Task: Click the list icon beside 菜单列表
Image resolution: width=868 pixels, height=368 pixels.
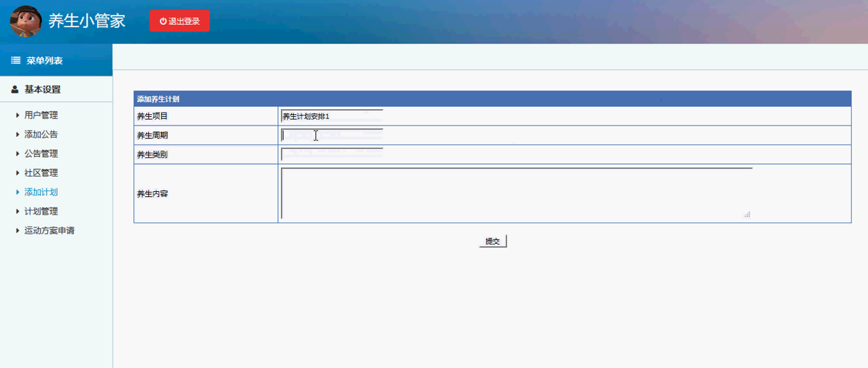Action: pos(16,61)
